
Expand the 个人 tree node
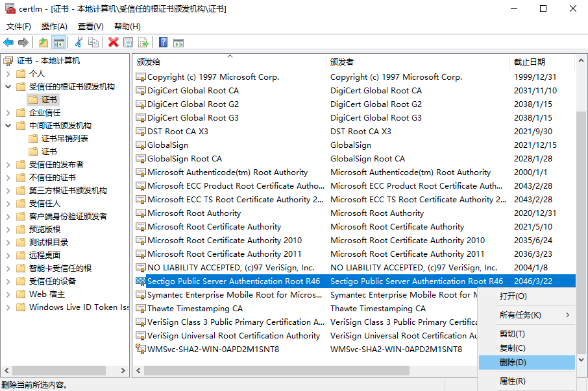8,74
